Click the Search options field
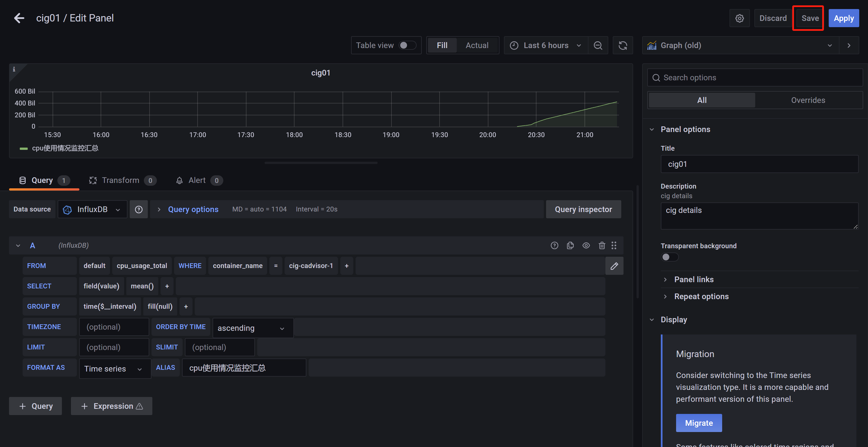868x447 pixels. (755, 77)
